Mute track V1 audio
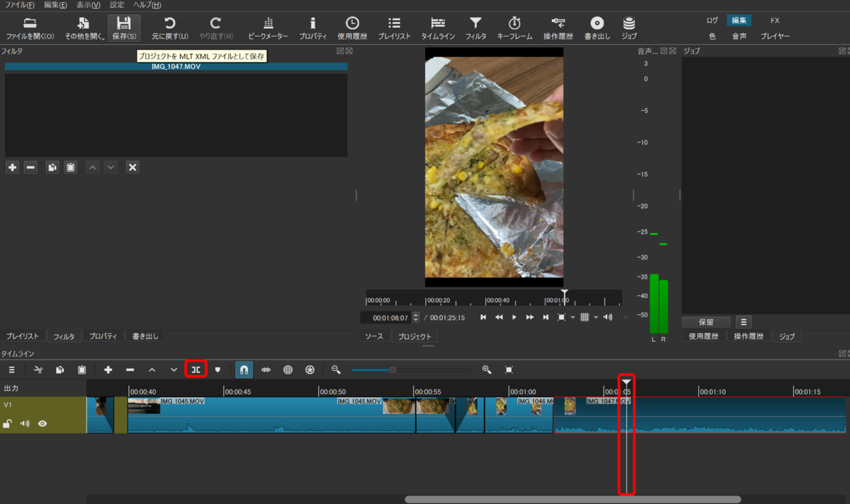This screenshot has width=850, height=504. (x=25, y=423)
